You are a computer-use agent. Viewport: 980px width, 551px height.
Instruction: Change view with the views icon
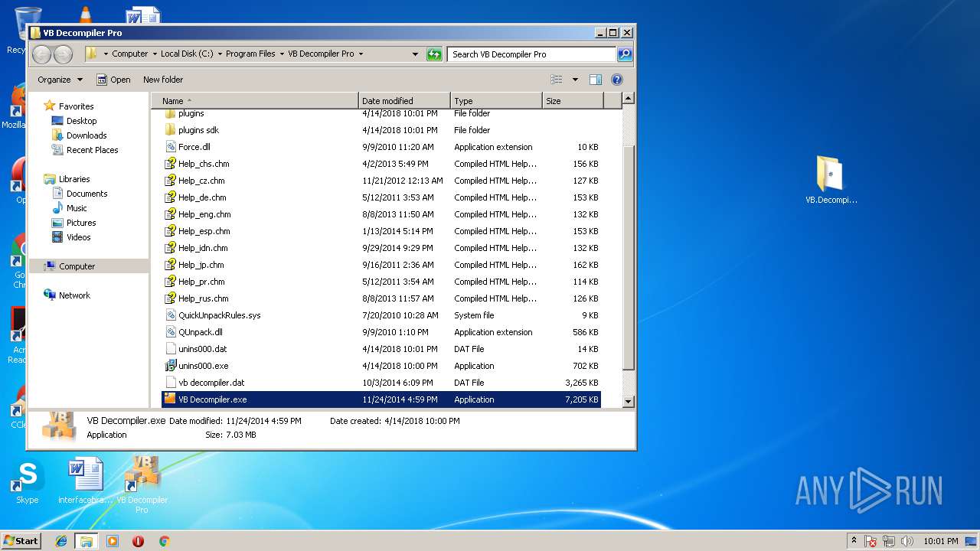[x=557, y=80]
